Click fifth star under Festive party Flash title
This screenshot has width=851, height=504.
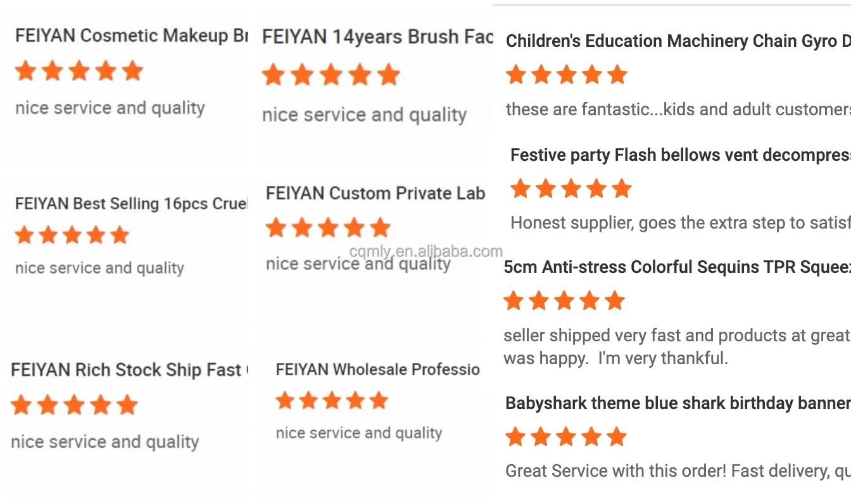622,189
